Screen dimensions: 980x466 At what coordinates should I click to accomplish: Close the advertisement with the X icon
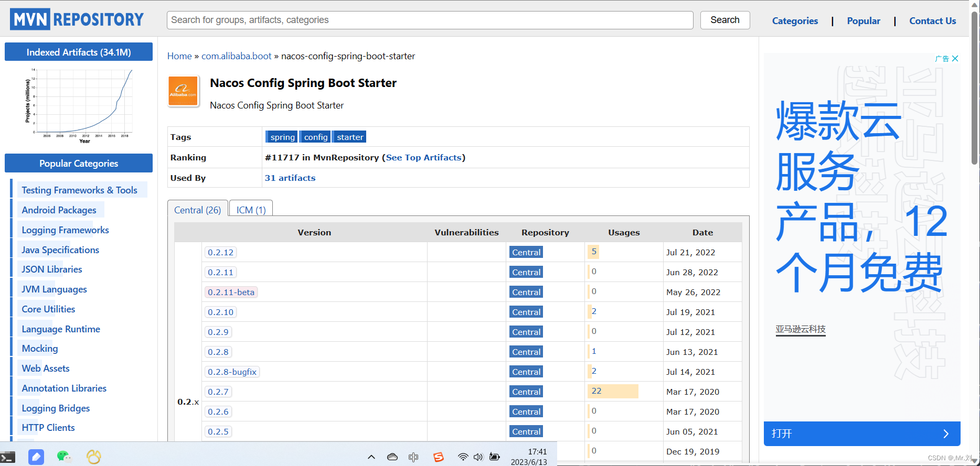tap(955, 59)
